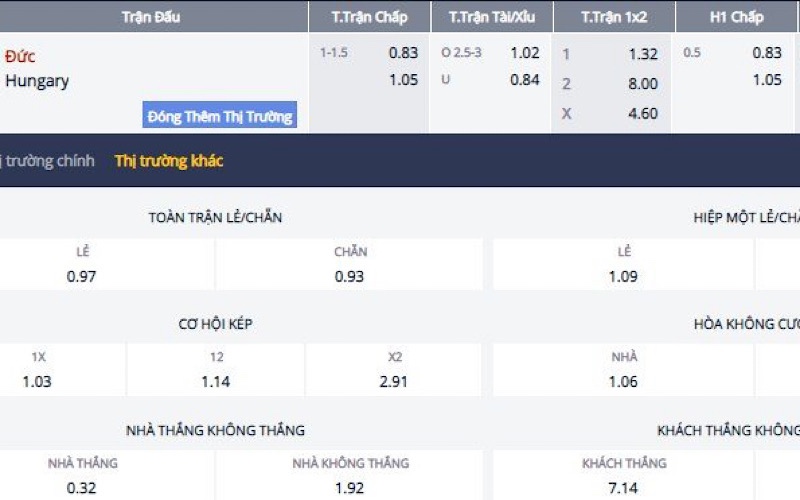Select 1x2 draw odds 4.60
Viewport: 800px width, 500px height.
(642, 113)
